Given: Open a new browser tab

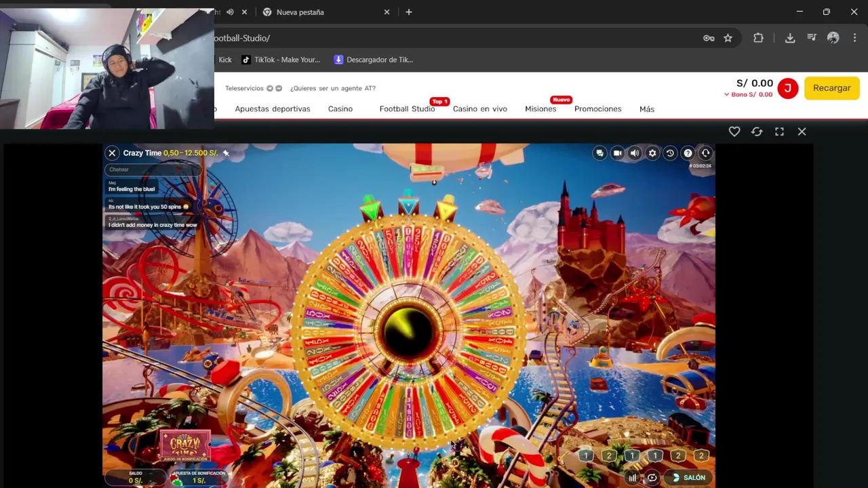Looking at the screenshot, I should (408, 12).
